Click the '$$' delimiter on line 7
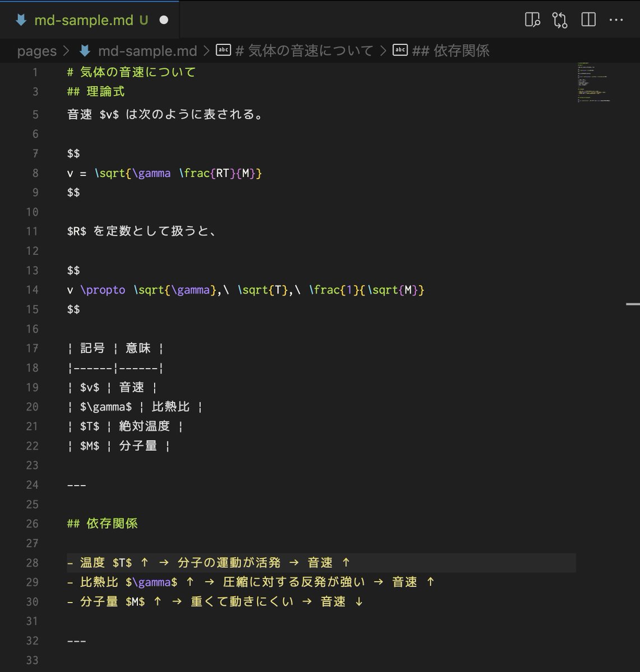 tap(73, 153)
